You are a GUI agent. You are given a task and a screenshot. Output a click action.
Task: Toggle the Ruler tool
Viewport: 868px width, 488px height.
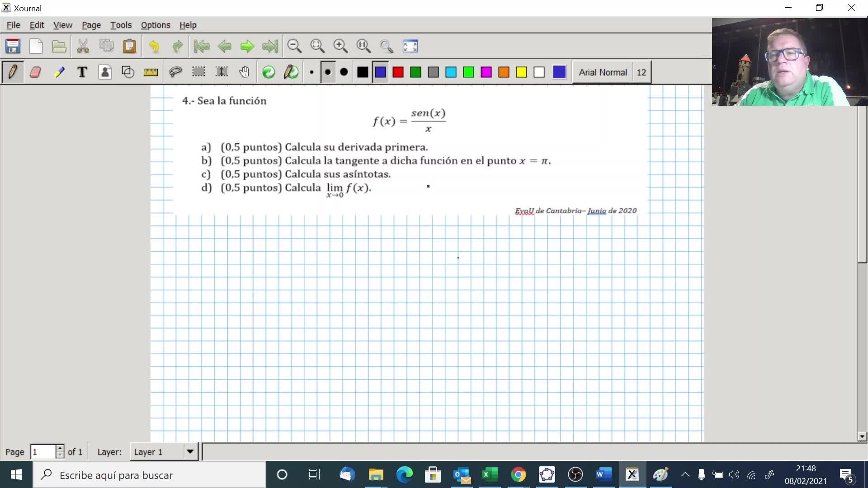click(151, 72)
